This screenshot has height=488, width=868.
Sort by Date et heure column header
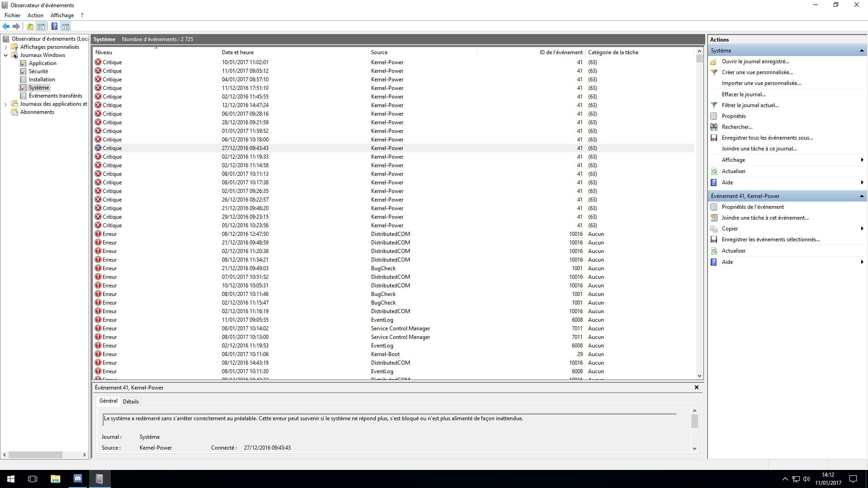tap(293, 52)
